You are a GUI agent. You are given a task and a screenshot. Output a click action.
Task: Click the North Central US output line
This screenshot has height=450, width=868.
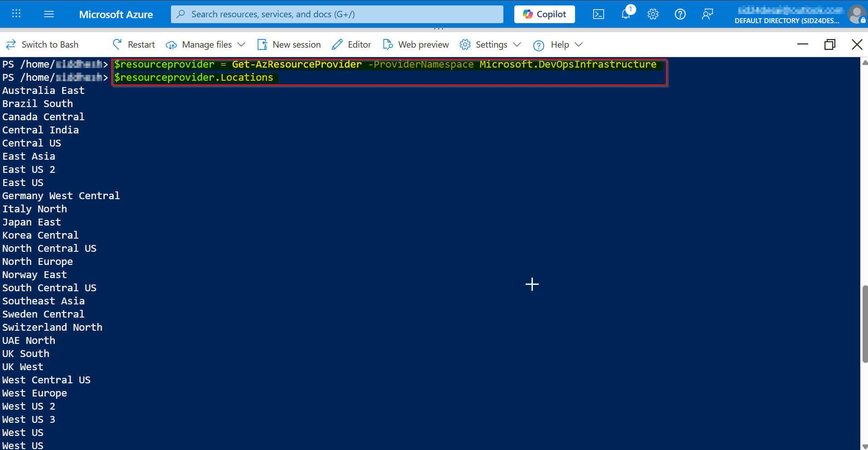[x=49, y=249]
